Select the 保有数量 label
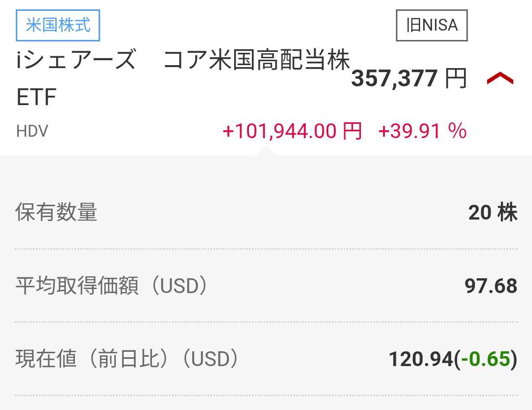The height and width of the screenshot is (410, 532). coord(56,213)
